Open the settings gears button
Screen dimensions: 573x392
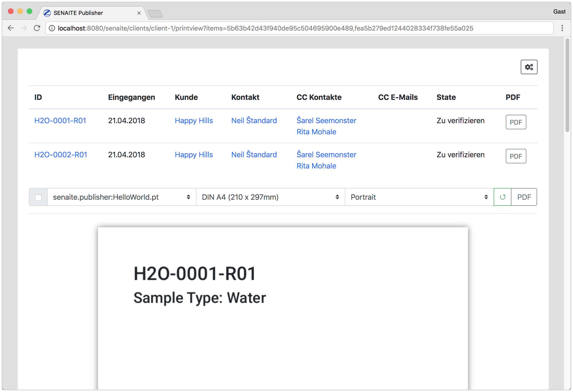coord(529,67)
